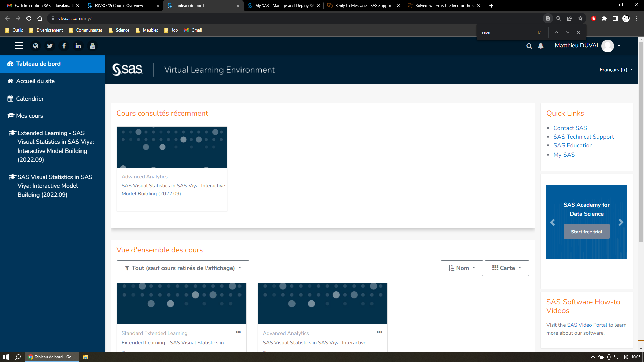Open the SAS Technical Support link
This screenshot has width=644, height=362.
pyautogui.click(x=584, y=137)
